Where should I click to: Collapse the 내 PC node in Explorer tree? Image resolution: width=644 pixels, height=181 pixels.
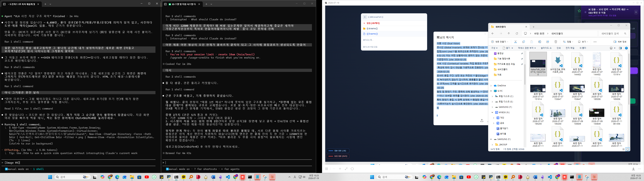click(491, 91)
